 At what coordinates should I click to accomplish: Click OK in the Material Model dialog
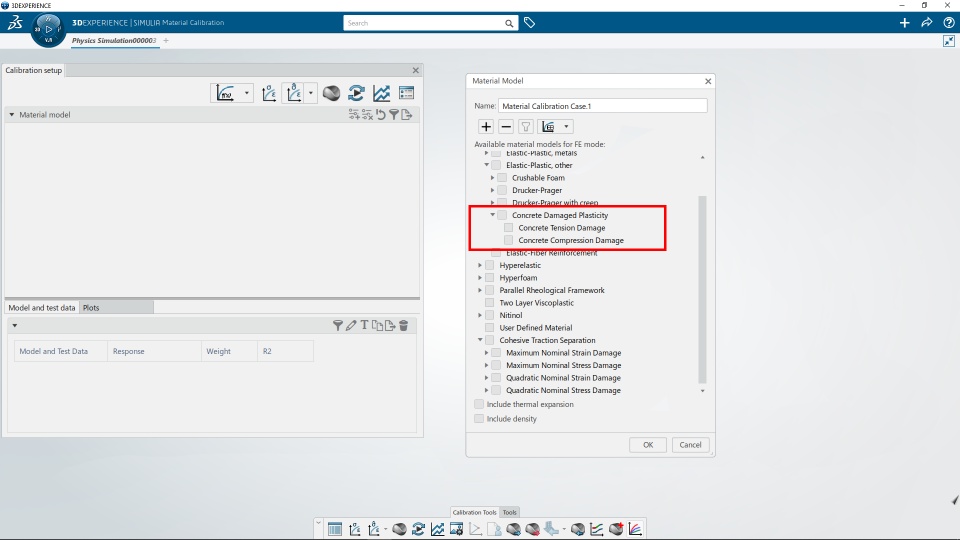pyautogui.click(x=648, y=445)
